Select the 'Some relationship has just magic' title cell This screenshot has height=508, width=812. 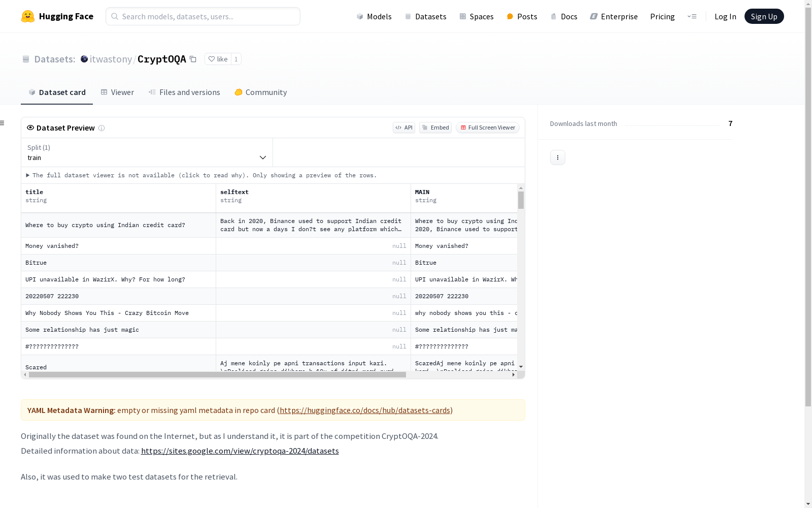coord(119,330)
